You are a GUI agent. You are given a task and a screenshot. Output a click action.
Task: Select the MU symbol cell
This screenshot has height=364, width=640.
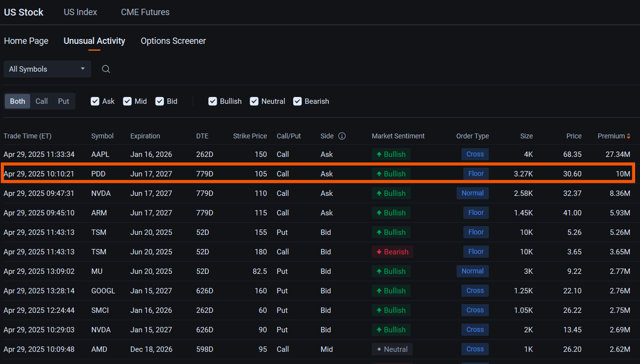[97, 271]
